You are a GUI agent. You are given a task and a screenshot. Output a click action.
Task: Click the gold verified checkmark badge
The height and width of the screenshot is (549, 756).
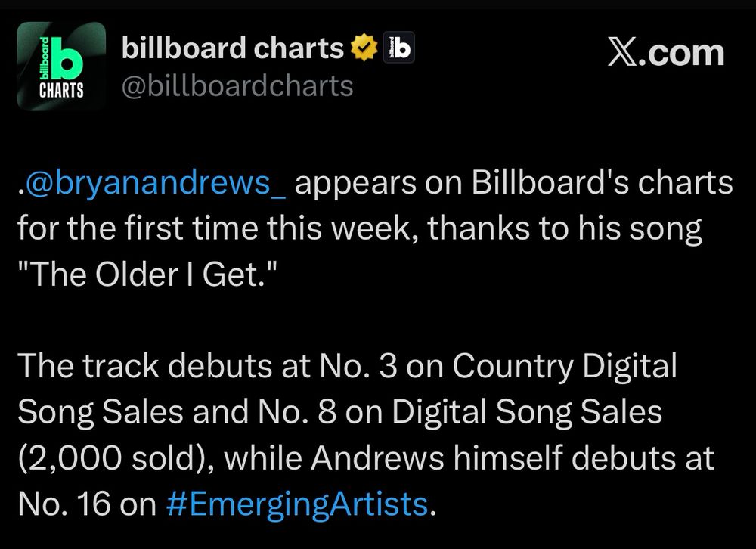[366, 50]
